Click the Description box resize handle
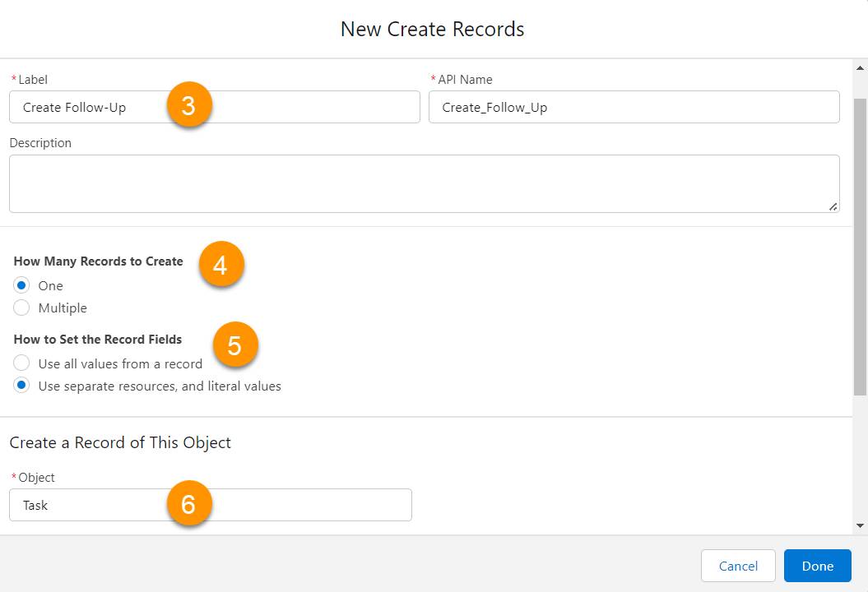 [834, 206]
